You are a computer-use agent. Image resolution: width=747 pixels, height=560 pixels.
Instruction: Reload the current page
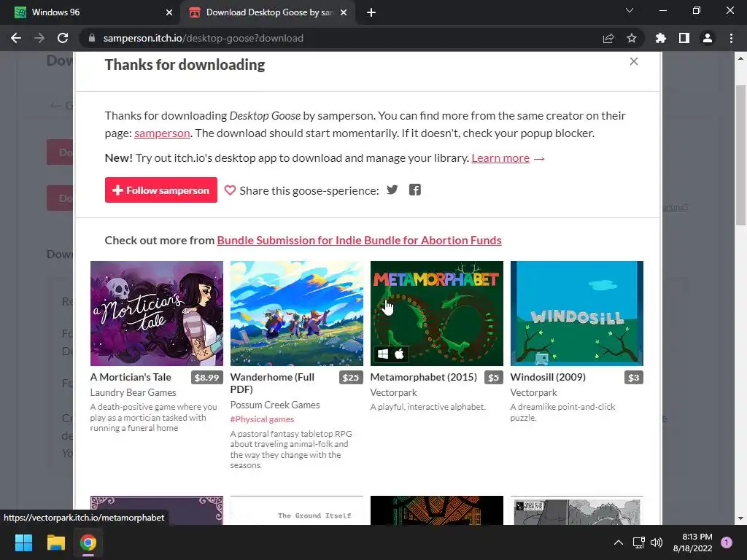point(63,38)
